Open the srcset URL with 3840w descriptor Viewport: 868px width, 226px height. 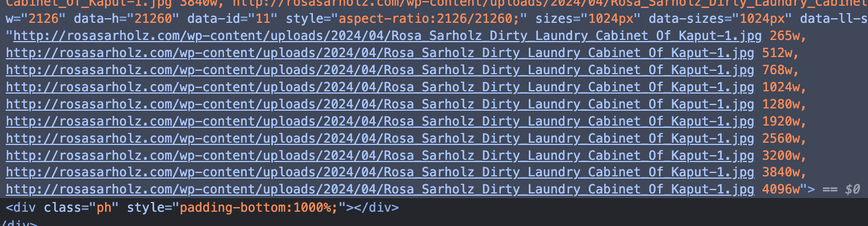[380, 172]
